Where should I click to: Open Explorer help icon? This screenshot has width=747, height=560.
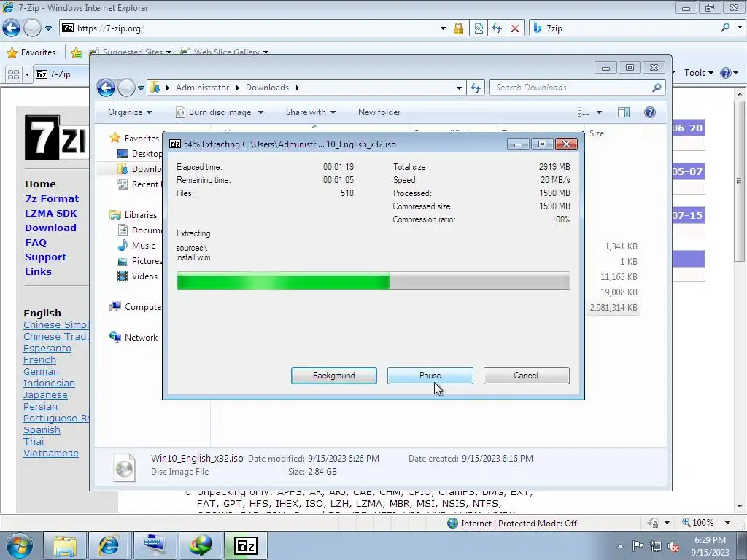pos(650,112)
